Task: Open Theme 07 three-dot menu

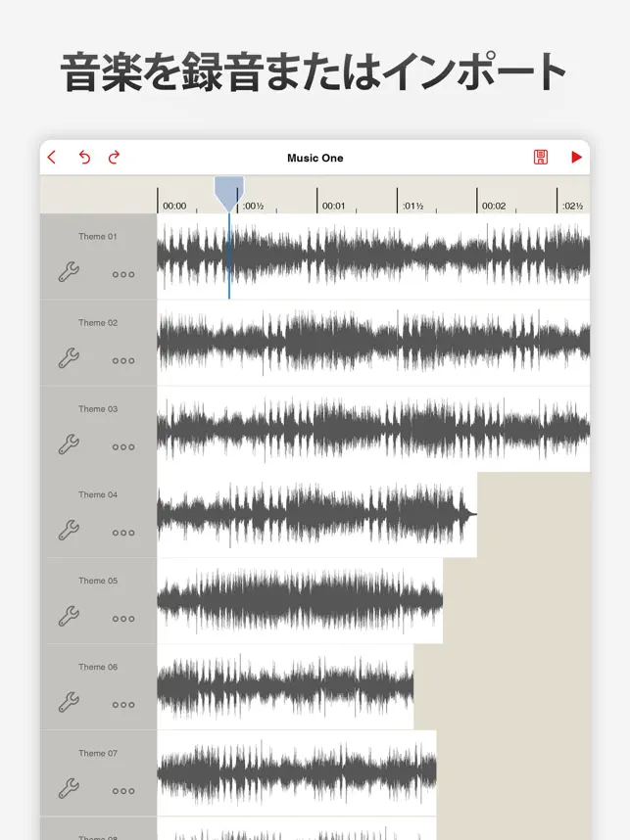Action: 123,791
